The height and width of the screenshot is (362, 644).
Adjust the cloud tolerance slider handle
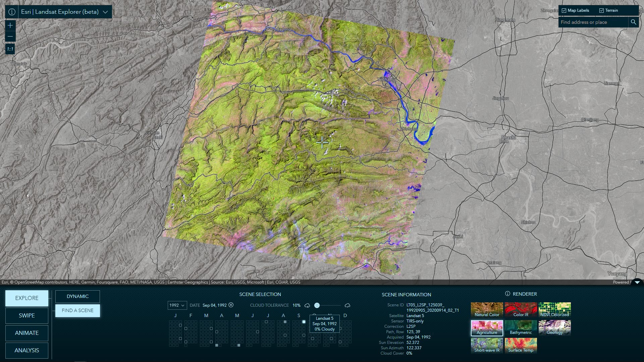[x=317, y=305]
